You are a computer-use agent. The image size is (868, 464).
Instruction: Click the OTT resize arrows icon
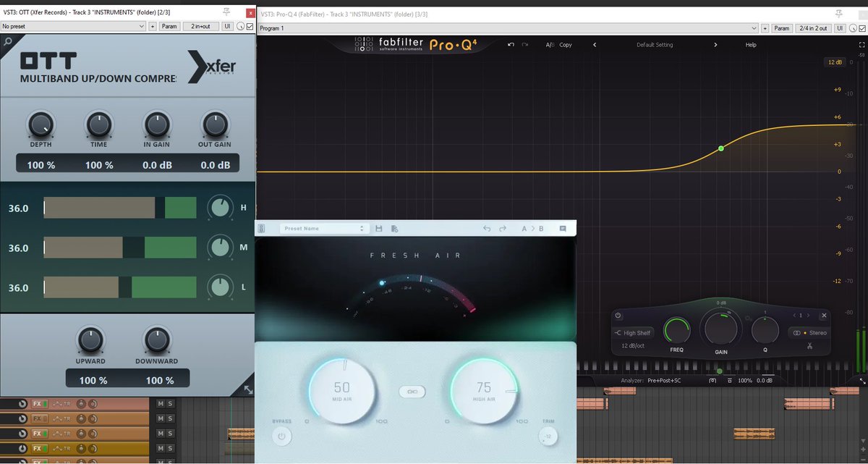click(248, 389)
